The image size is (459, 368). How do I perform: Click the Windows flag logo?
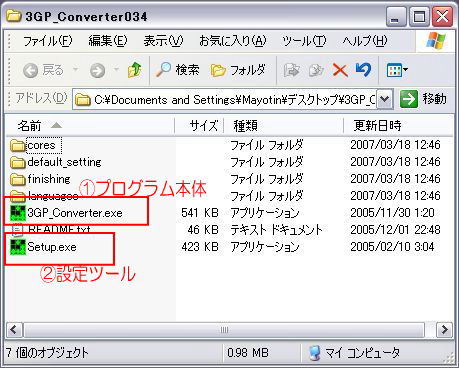point(435,41)
